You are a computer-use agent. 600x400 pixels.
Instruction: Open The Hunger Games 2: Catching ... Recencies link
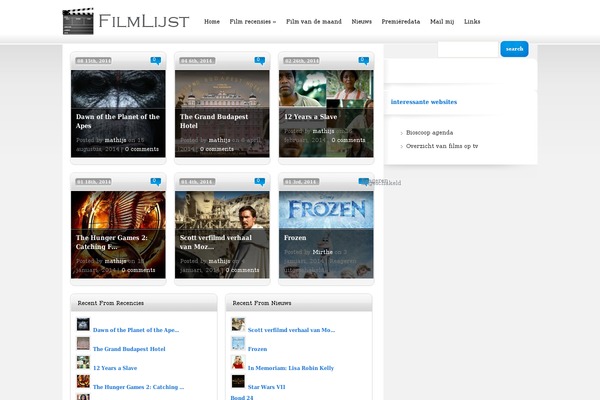(x=139, y=387)
